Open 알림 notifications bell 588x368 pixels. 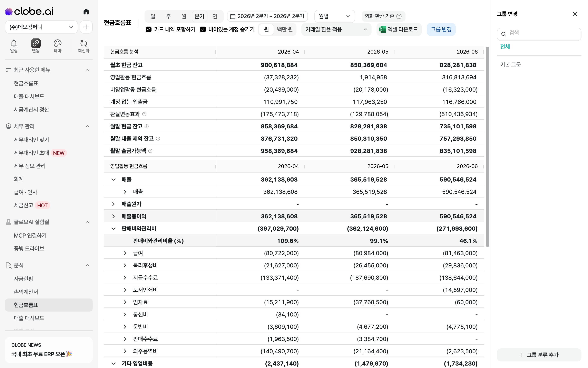(14, 46)
